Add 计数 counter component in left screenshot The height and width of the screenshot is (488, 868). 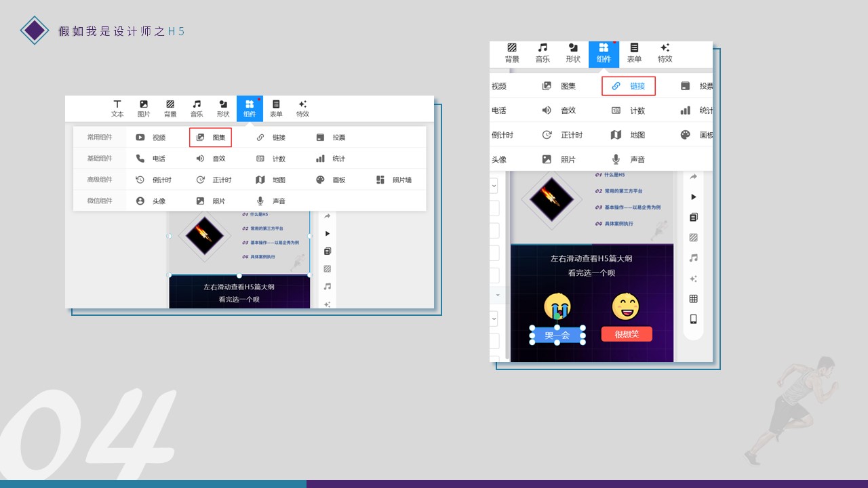coord(271,159)
